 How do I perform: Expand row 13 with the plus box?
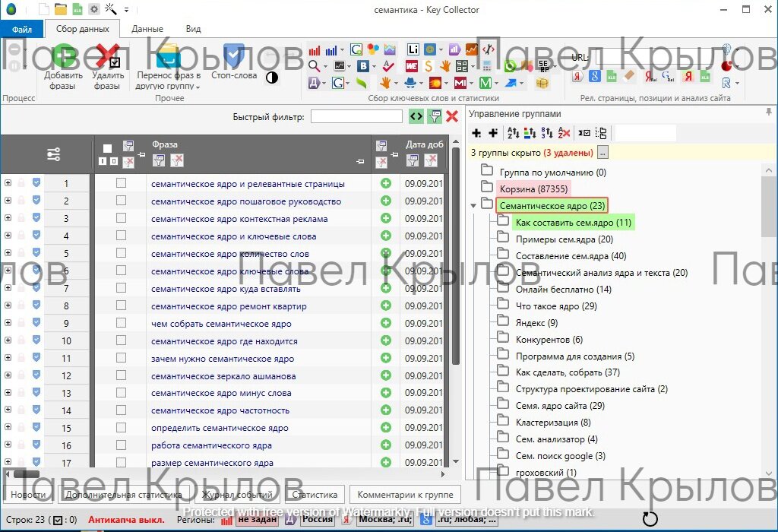(8, 392)
